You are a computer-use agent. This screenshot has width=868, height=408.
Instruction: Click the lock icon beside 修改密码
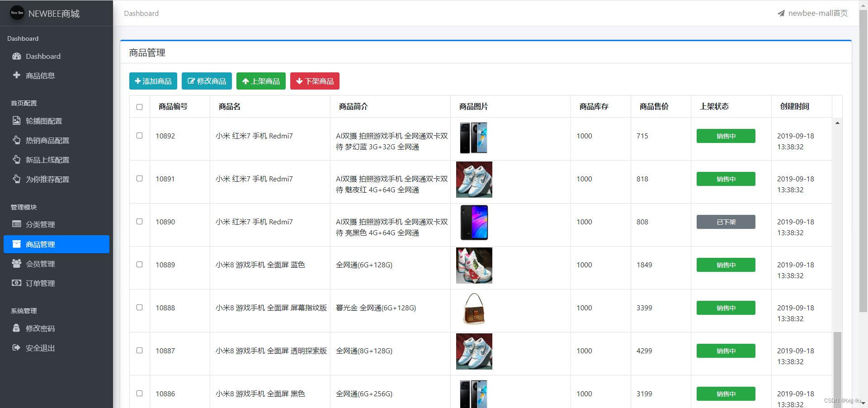(x=17, y=328)
